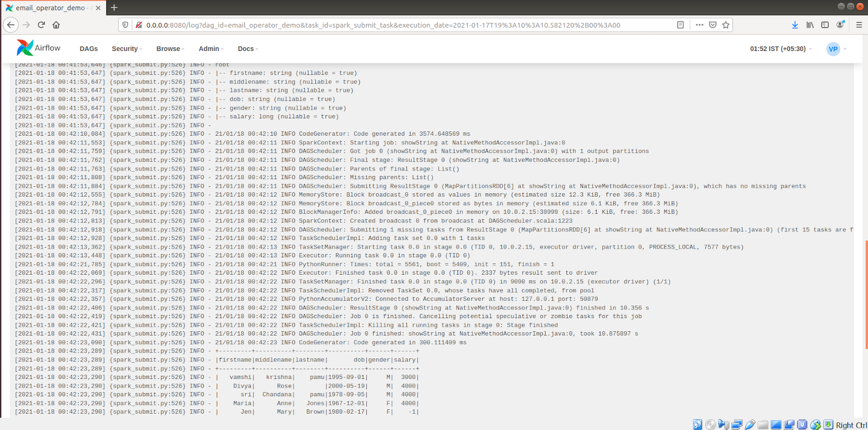Reload the current page
868x430 pixels.
[41, 25]
